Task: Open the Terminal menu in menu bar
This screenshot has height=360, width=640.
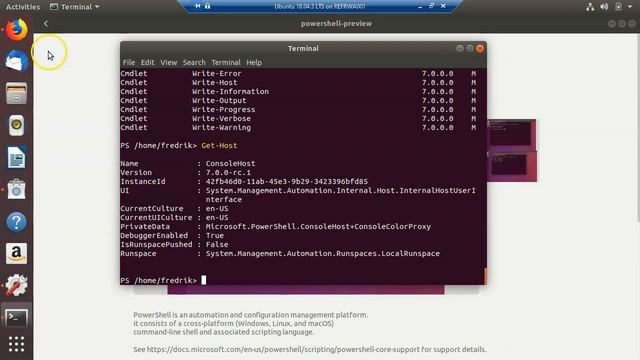Action: 226,62
